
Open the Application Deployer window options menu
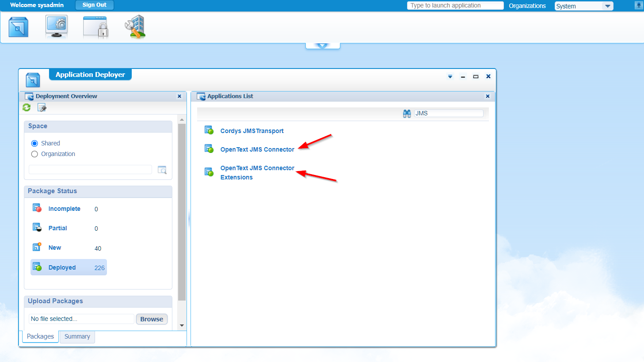point(450,76)
